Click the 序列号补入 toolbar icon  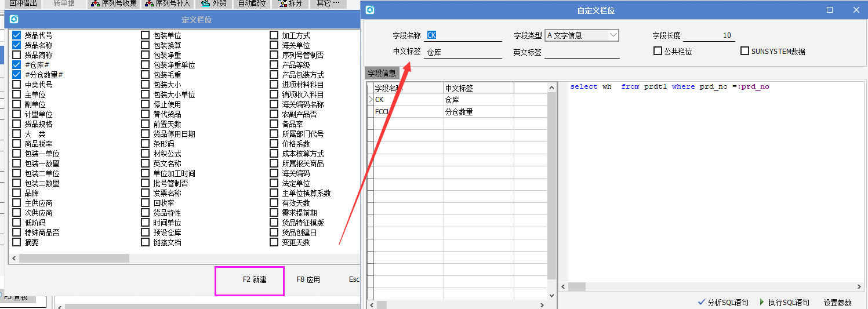148,3
